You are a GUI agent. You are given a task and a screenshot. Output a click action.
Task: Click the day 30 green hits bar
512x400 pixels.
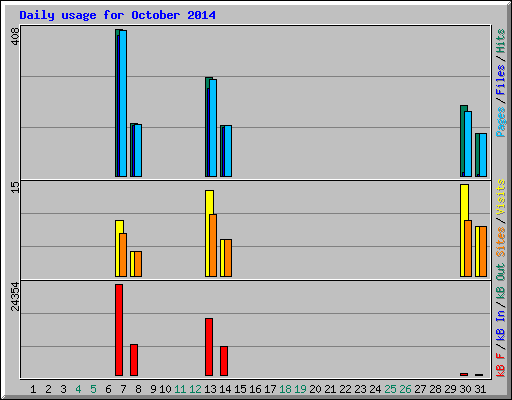tap(462, 141)
